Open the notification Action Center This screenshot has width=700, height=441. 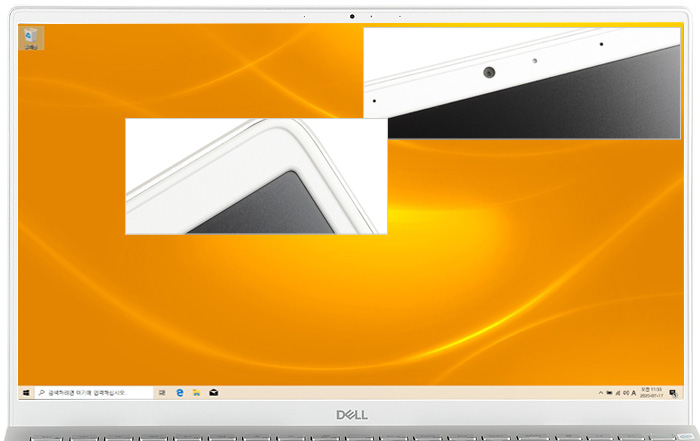click(673, 393)
